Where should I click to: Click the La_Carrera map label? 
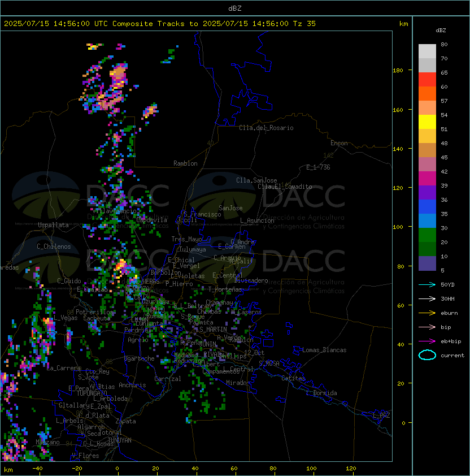64,368
